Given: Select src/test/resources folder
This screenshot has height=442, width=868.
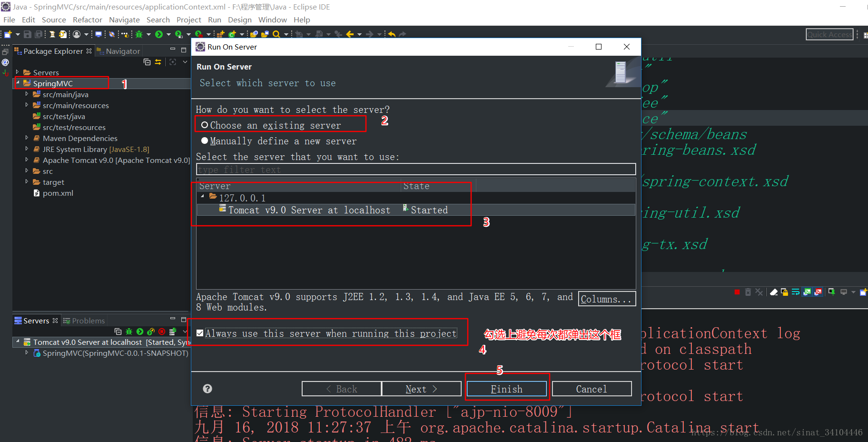Looking at the screenshot, I should [x=69, y=127].
